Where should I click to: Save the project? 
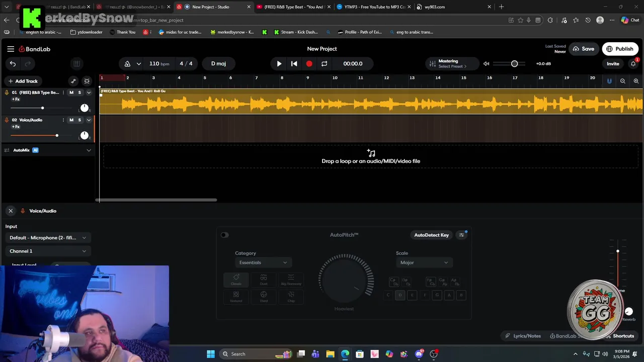pos(584,49)
